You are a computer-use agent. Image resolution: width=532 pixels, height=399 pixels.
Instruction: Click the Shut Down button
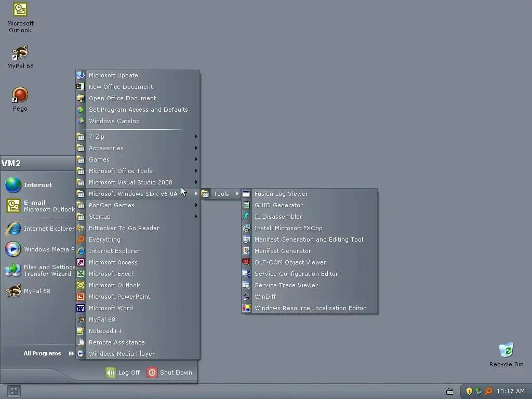[x=169, y=373]
